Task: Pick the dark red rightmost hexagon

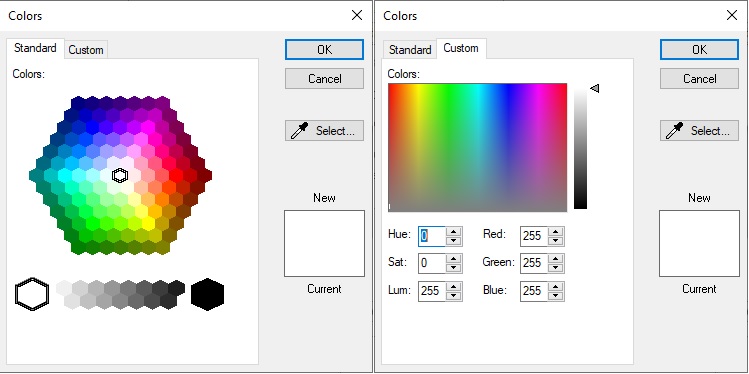Action: (x=204, y=175)
